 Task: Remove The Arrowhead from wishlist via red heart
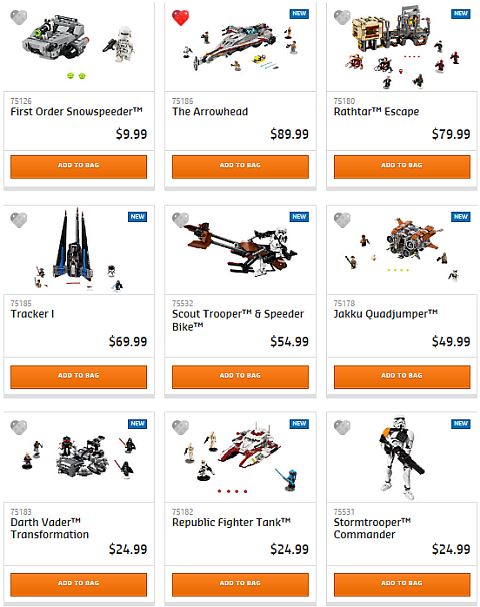tap(180, 18)
